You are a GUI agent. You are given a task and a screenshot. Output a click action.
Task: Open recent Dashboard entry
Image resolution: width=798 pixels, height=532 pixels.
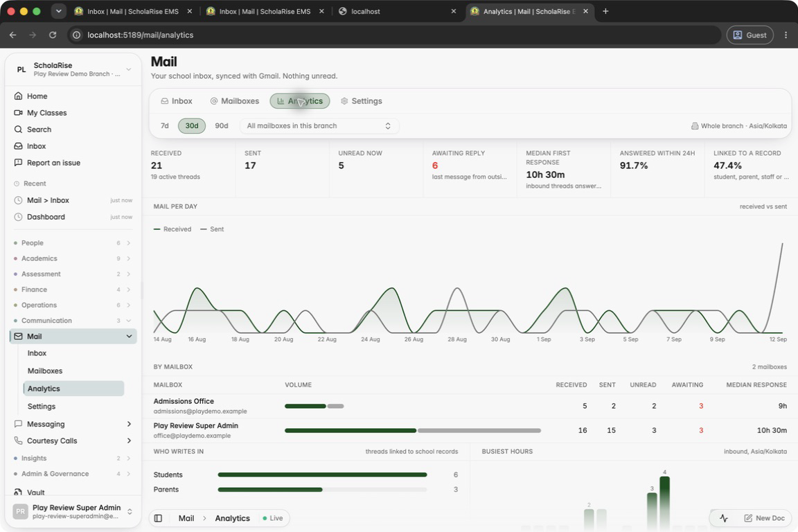(73, 217)
